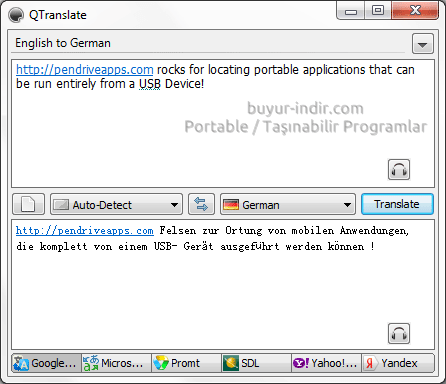The width and height of the screenshot is (446, 384).
Task: Minimize the QTranslate window
Action: (351, 11)
